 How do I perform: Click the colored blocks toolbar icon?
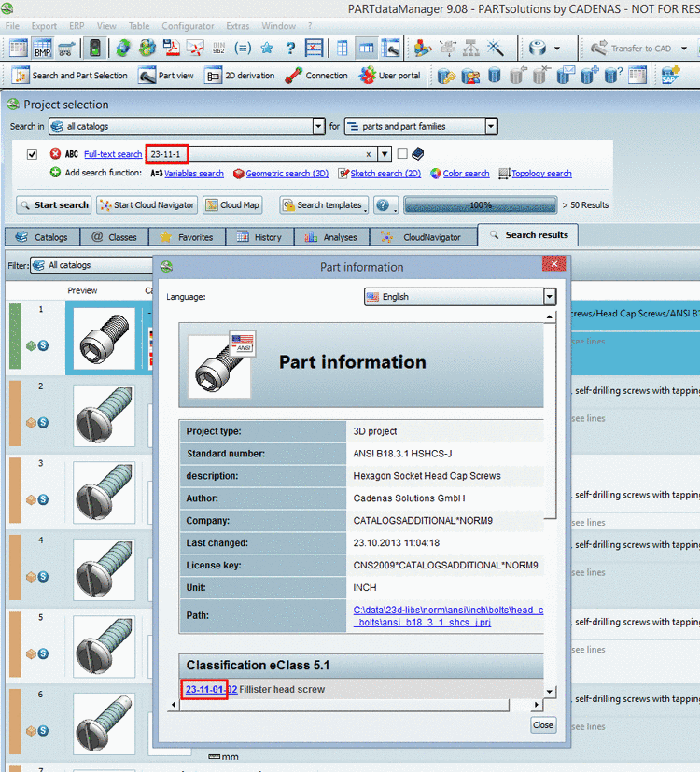pyautogui.click(x=423, y=48)
